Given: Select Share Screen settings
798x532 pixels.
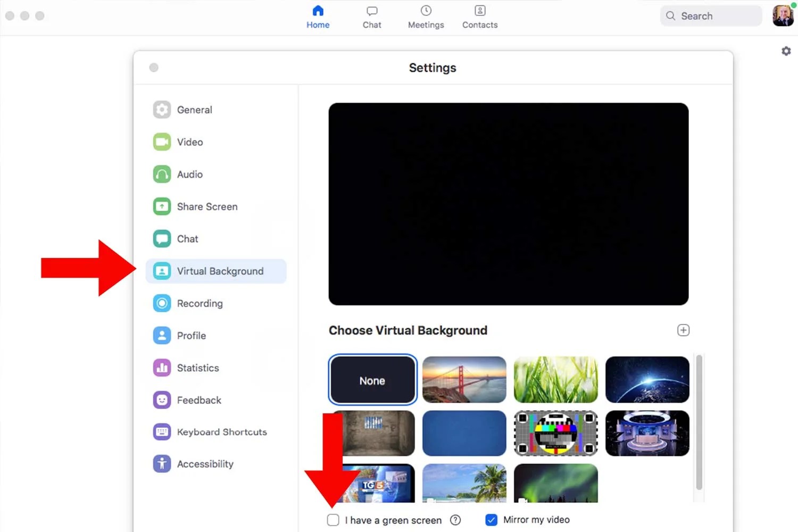Looking at the screenshot, I should pos(207,206).
